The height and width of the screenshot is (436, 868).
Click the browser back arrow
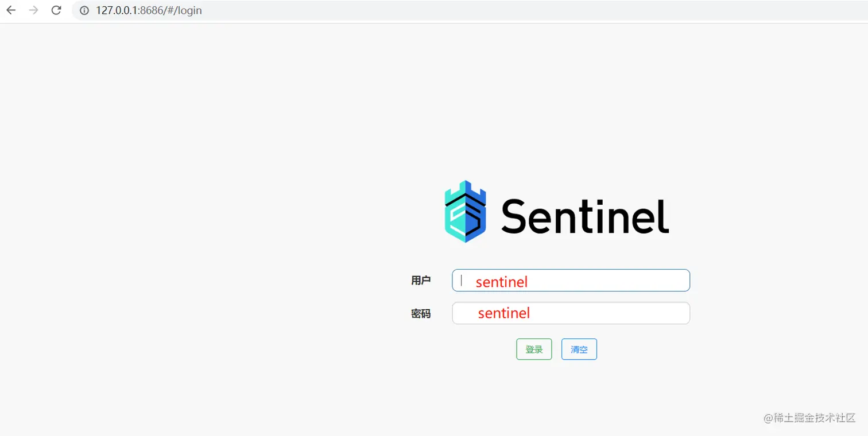(11, 10)
